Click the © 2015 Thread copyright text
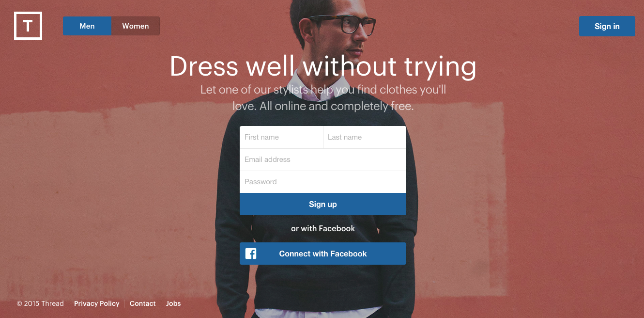The height and width of the screenshot is (318, 644). (x=40, y=303)
